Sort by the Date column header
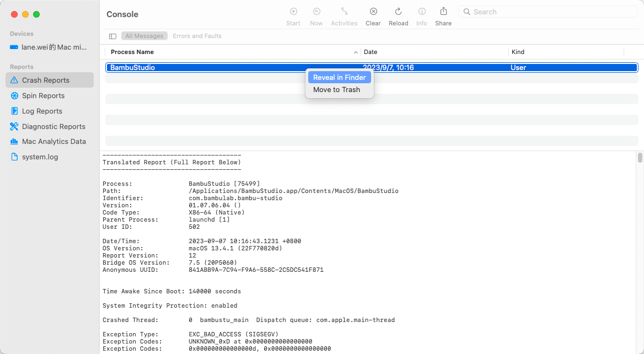 click(371, 52)
